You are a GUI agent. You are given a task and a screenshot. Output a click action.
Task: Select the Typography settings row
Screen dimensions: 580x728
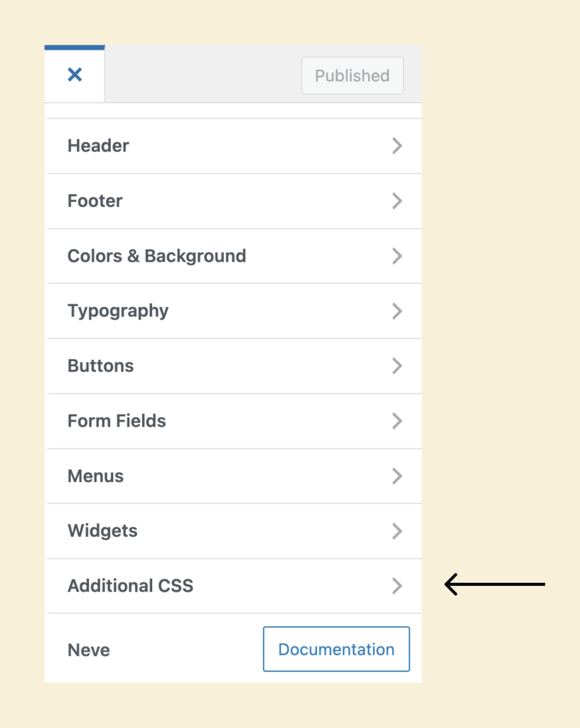pyautogui.click(x=213, y=311)
